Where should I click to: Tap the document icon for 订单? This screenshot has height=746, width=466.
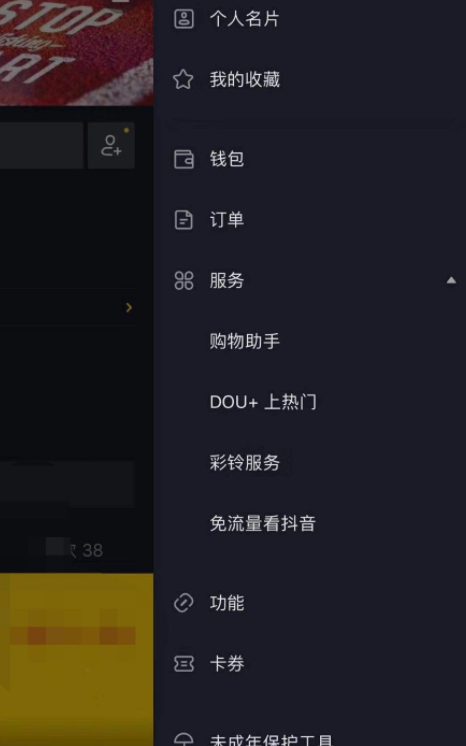coord(184,220)
